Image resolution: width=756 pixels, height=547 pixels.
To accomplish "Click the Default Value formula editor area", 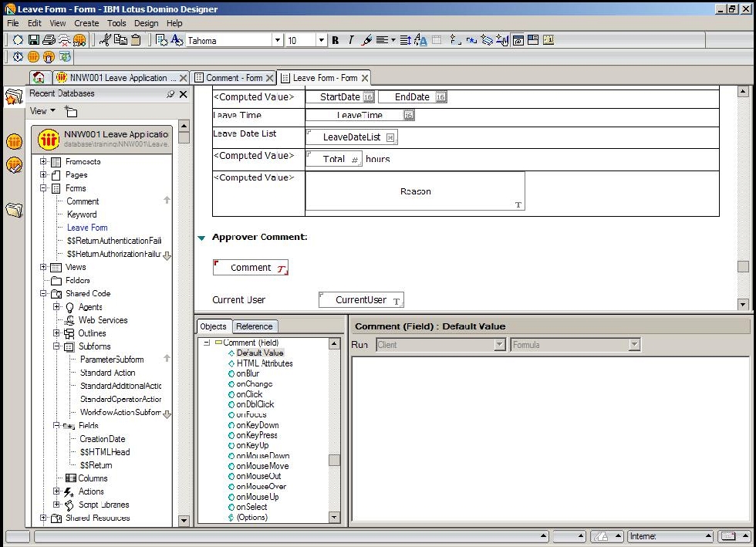I will [x=549, y=438].
